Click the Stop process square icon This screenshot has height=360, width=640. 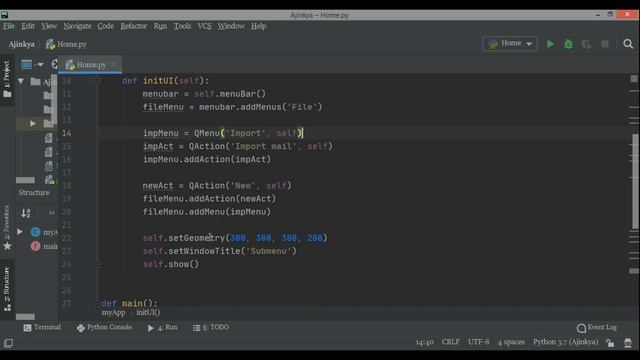(605, 44)
